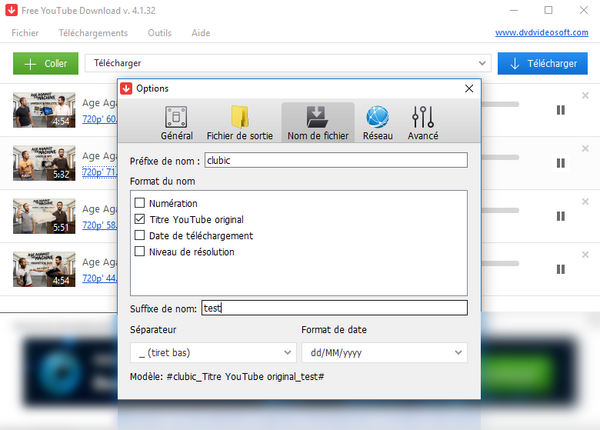Open the Format de date dropdown
The width and height of the screenshot is (600, 430).
pyautogui.click(x=384, y=352)
